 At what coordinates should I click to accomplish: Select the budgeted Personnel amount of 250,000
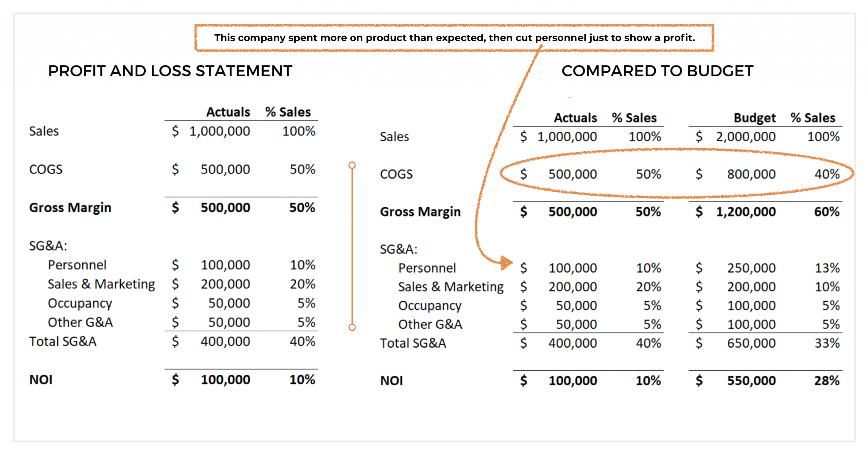tap(751, 268)
